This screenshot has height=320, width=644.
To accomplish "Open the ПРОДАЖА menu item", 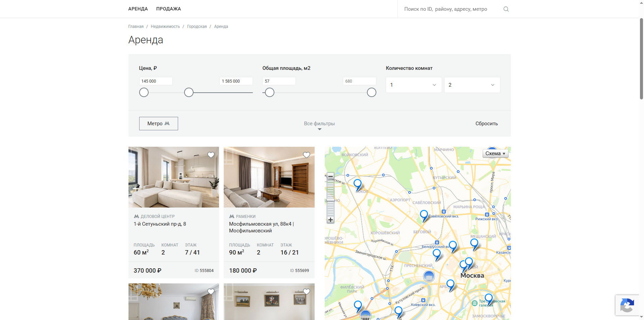I will pos(168,9).
